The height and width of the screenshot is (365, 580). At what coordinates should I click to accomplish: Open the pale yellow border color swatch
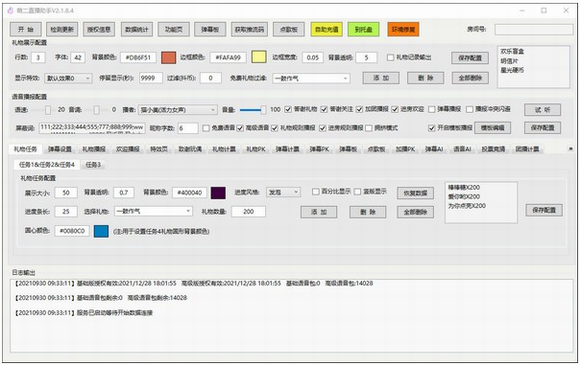click(x=259, y=57)
